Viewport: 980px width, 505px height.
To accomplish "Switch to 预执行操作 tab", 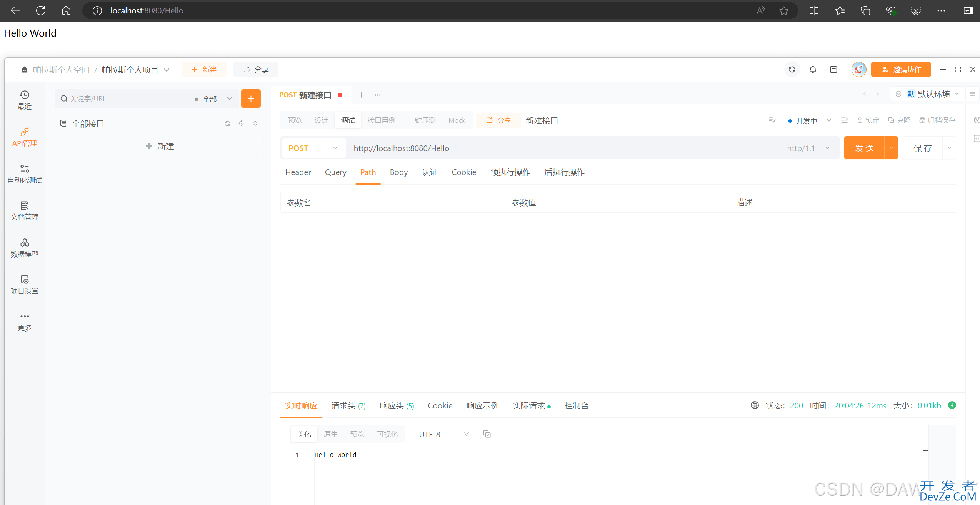I will [x=510, y=172].
